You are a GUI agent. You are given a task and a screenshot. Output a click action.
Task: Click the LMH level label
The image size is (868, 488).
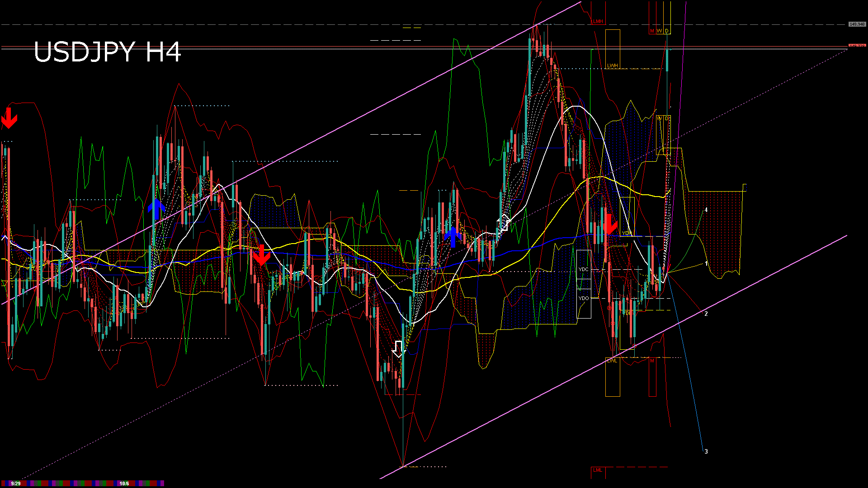[598, 21]
